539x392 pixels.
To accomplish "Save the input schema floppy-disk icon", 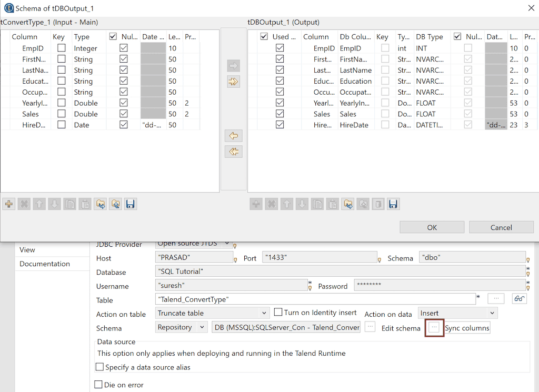I will [131, 204].
